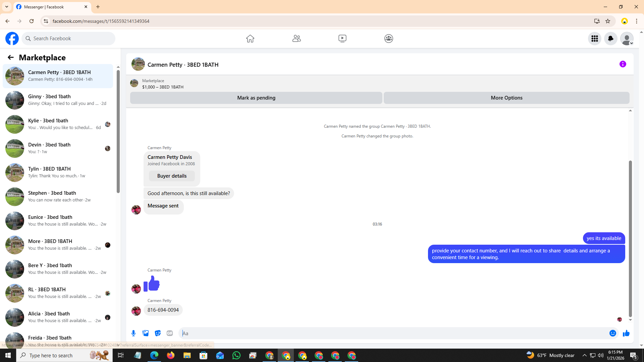The image size is (644, 362).
Task: Click Mark as pending button
Action: tap(256, 98)
